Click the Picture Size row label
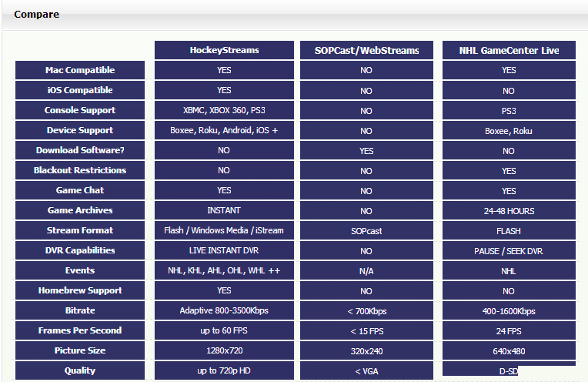This screenshot has width=588, height=382. (80, 350)
